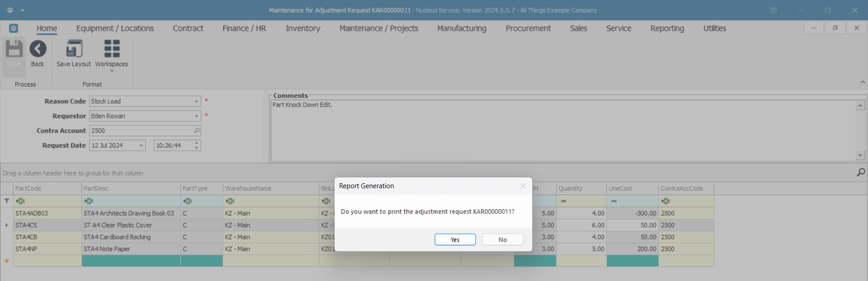Sort by the PartType column header
This screenshot has height=281, width=868.
click(202, 188)
